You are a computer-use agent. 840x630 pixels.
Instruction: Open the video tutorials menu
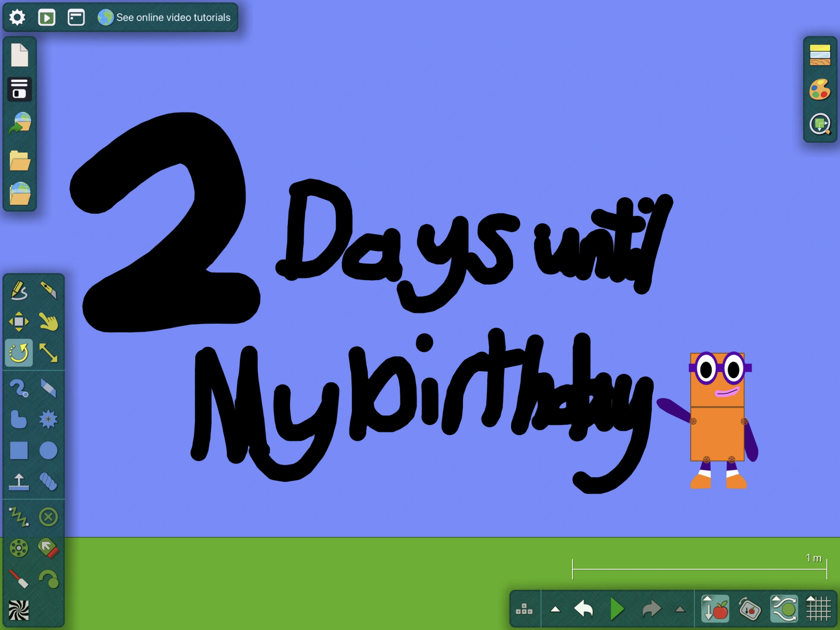click(x=47, y=17)
